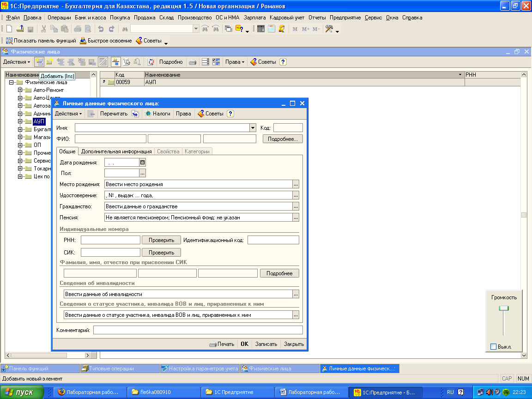Click the M memory button in the toolbar
The height and width of the screenshot is (399, 532).
[295, 29]
